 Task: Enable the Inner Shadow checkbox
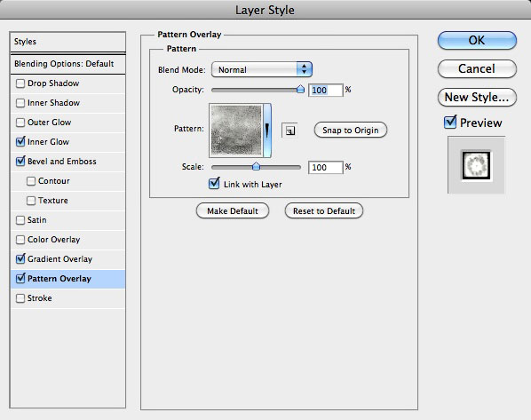[20, 103]
